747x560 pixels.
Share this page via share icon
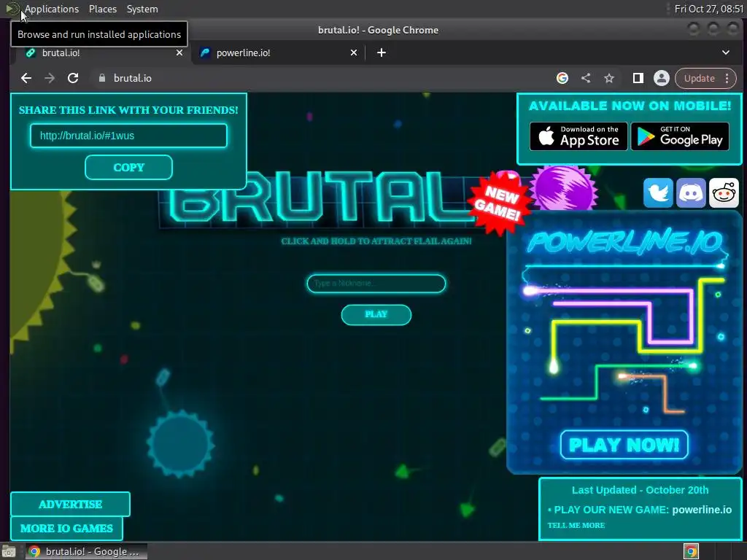point(586,78)
